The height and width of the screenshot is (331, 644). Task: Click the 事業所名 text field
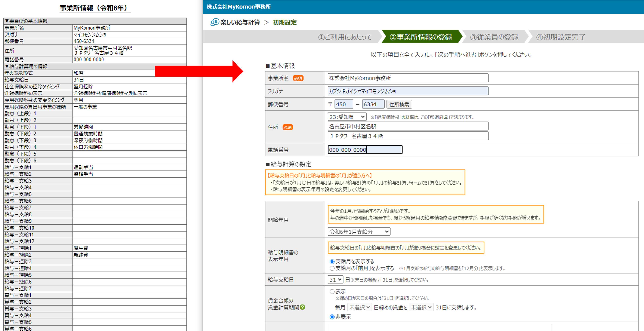pyautogui.click(x=408, y=78)
